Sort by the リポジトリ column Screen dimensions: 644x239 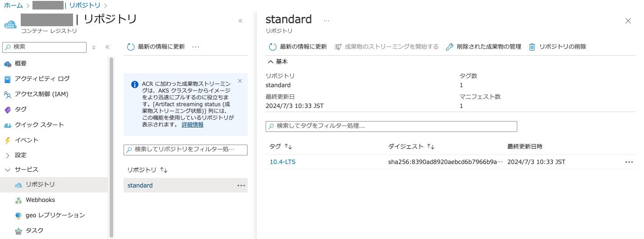pyautogui.click(x=147, y=170)
